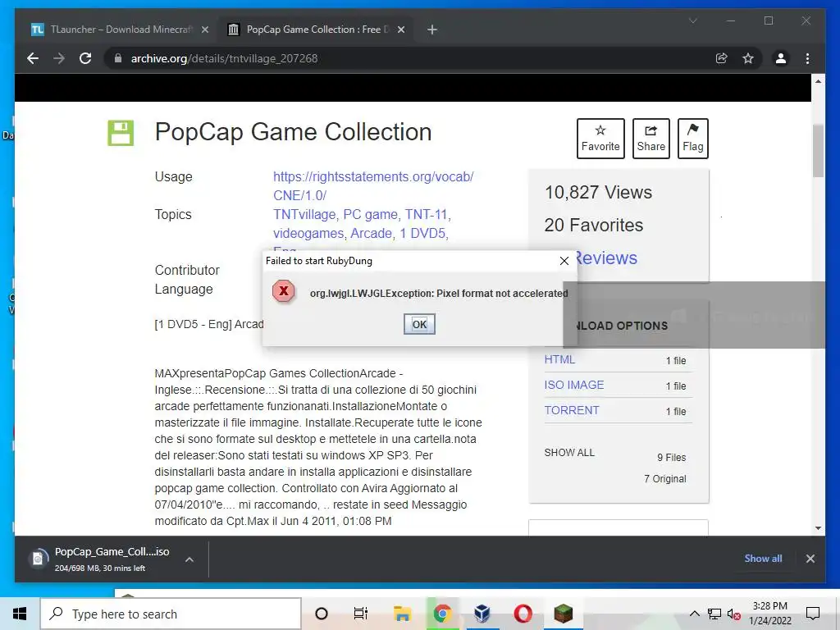Image resolution: width=840 pixels, height=630 pixels.
Task: Open TNTvillage topic link
Action: (x=304, y=215)
